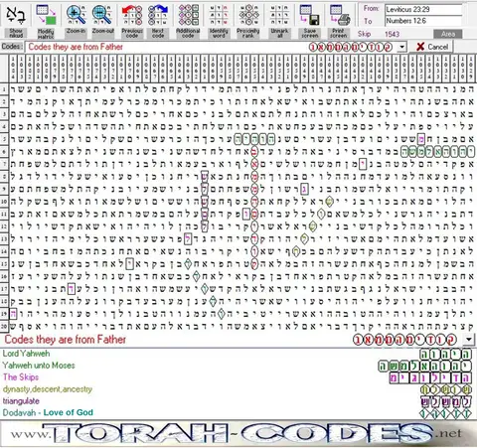
Task: Select the Identify word icon
Action: 219,15
